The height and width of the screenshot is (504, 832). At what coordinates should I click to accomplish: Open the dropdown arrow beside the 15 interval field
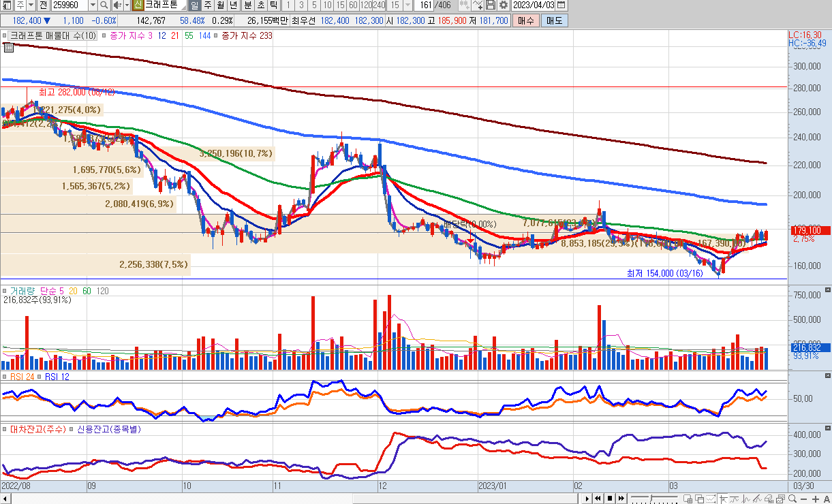[407, 5]
